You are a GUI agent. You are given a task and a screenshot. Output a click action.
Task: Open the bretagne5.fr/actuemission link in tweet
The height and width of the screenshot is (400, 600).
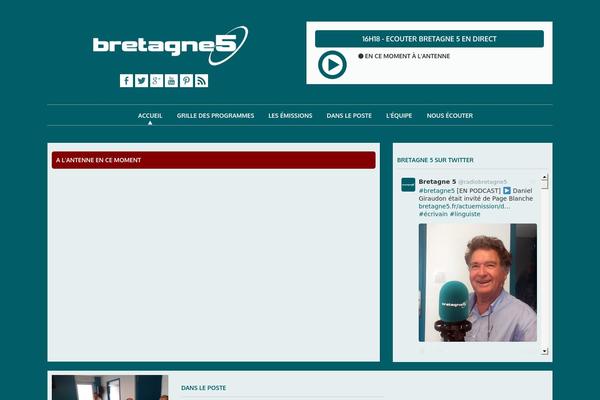[464, 206]
